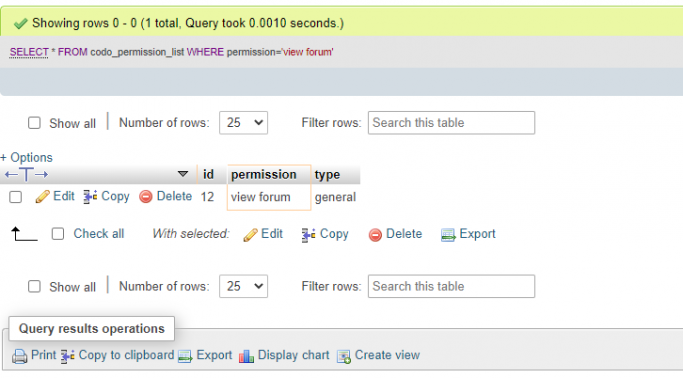Screen dimensions: 683x378
Task: Click the printer icon in query results operations
Action: tap(20, 356)
